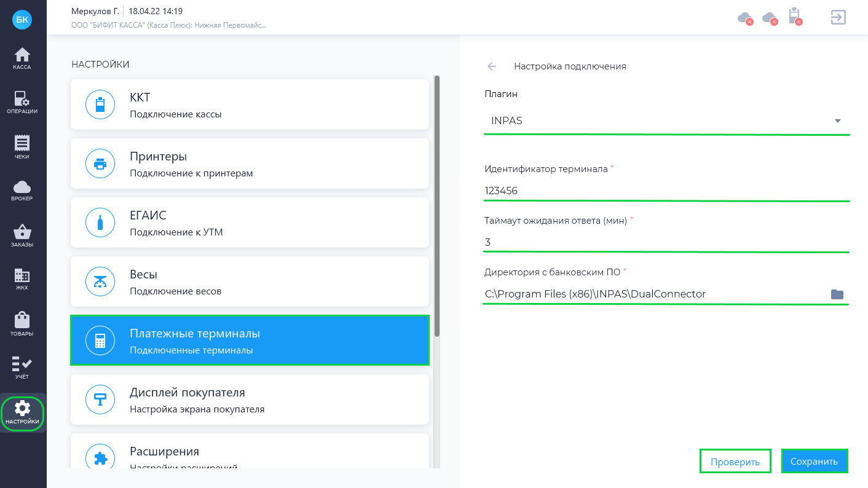Click the second cloud sync status icon
The width and height of the screenshot is (868, 488).
coord(770,18)
